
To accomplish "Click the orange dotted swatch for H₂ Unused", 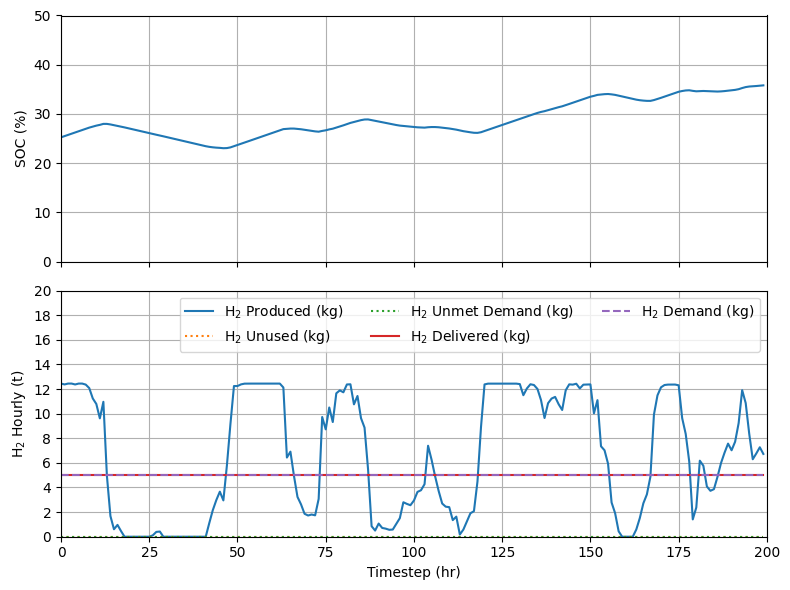I will coord(203,336).
